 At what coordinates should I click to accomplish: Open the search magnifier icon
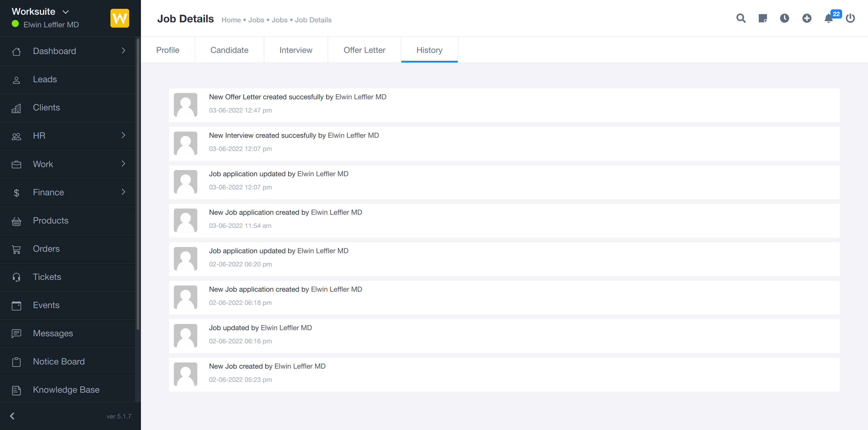741,18
